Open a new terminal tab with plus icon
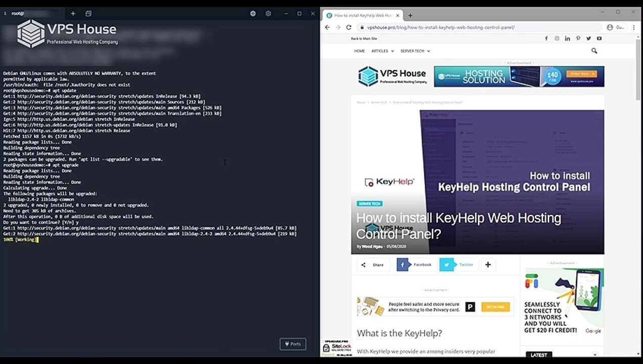 pos(73,14)
